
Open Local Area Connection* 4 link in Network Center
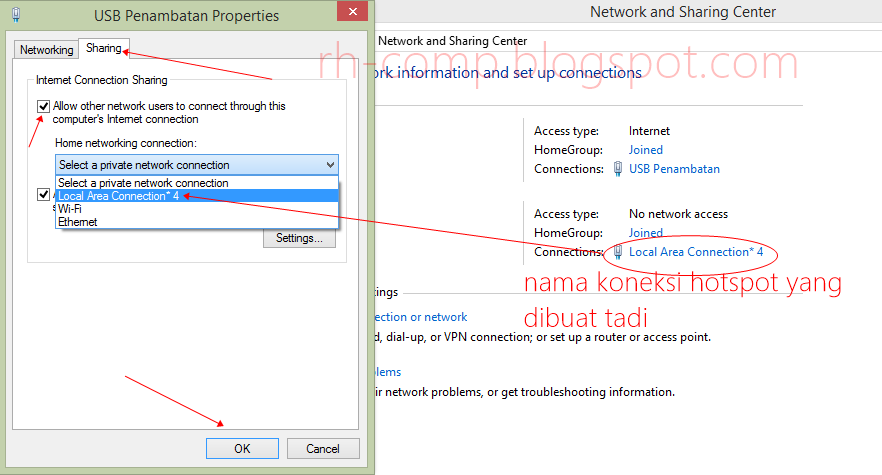[696, 252]
